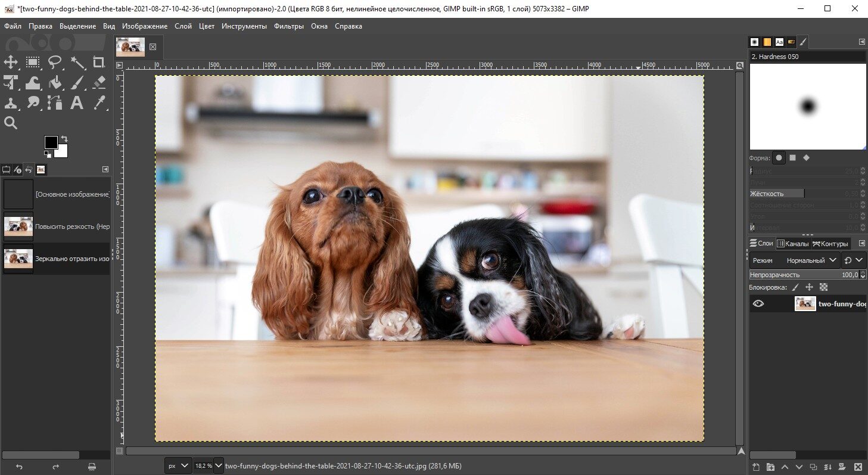This screenshot has width=868, height=475.
Task: Toggle lock alpha channel checkerboard icon
Action: 823,287
